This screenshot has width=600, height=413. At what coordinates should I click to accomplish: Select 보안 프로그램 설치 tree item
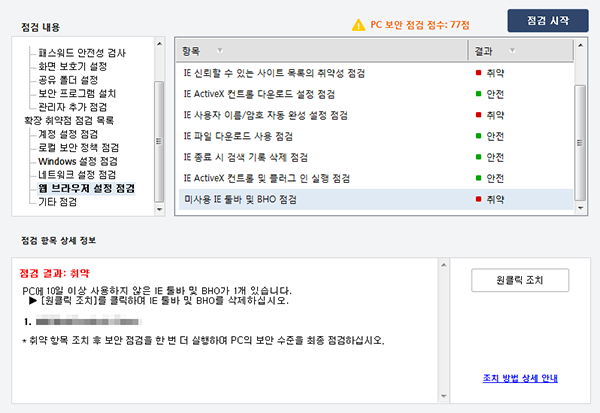click(77, 93)
